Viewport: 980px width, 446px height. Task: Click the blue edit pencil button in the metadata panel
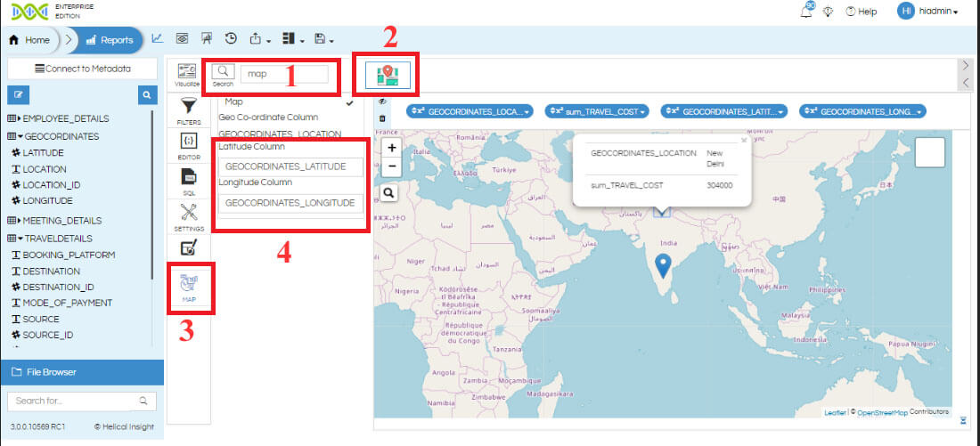[18, 95]
